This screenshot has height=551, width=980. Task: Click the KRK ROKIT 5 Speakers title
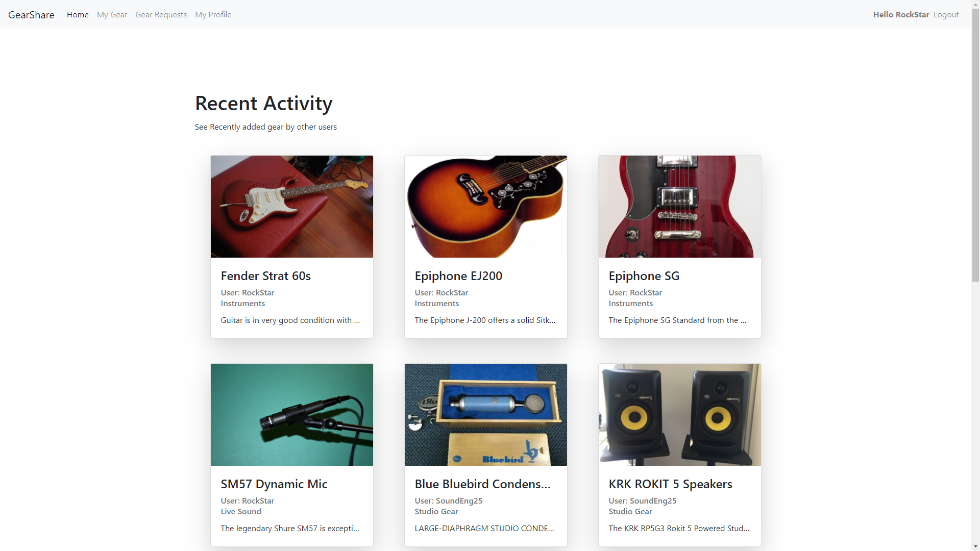(x=671, y=484)
